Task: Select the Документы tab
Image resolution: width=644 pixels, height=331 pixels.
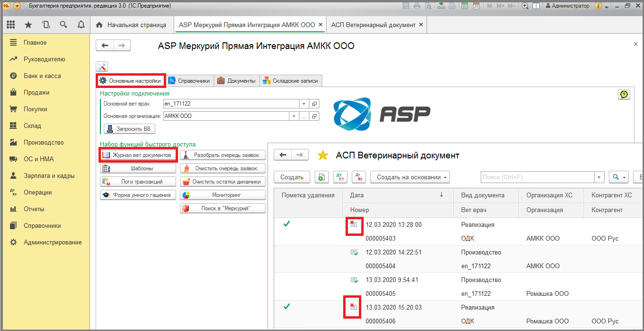Action: point(237,81)
